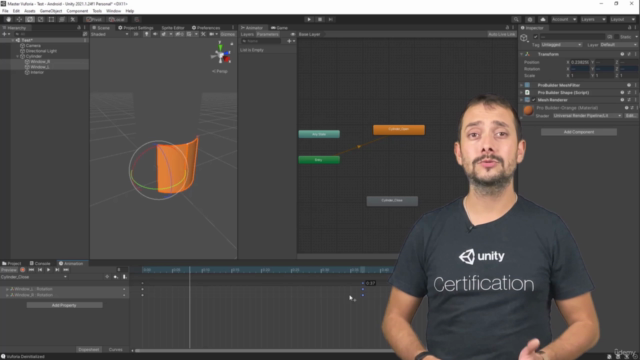
Task: Open the Cylinder_Close clip dropdown
Action: [34, 277]
